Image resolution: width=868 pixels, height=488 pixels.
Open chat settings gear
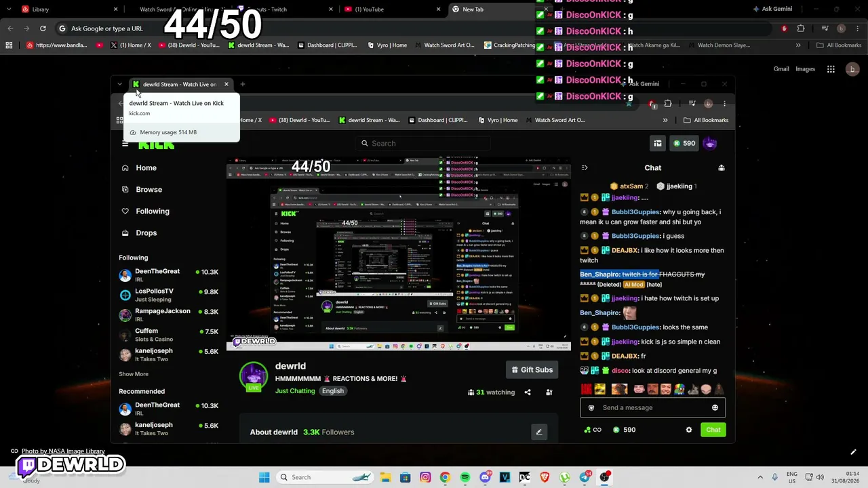[x=689, y=430]
